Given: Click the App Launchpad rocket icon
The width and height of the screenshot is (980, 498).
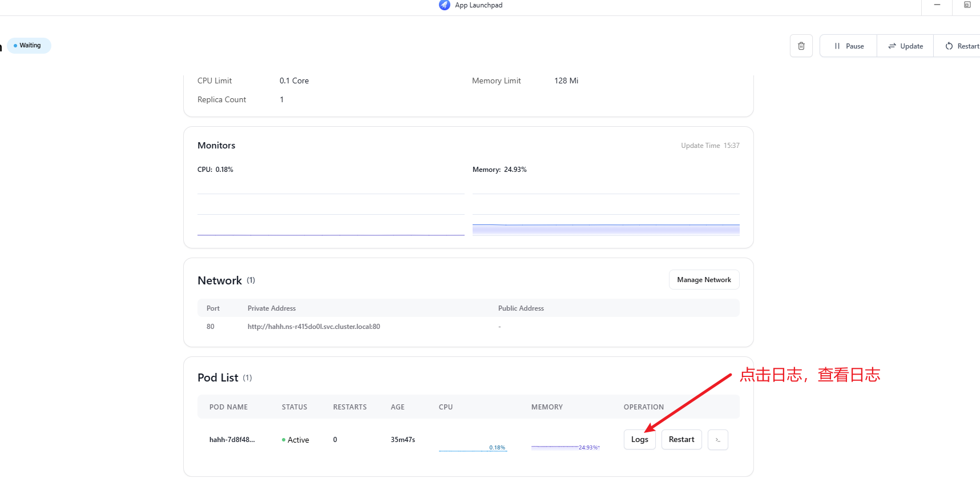Looking at the screenshot, I should click(x=444, y=5).
